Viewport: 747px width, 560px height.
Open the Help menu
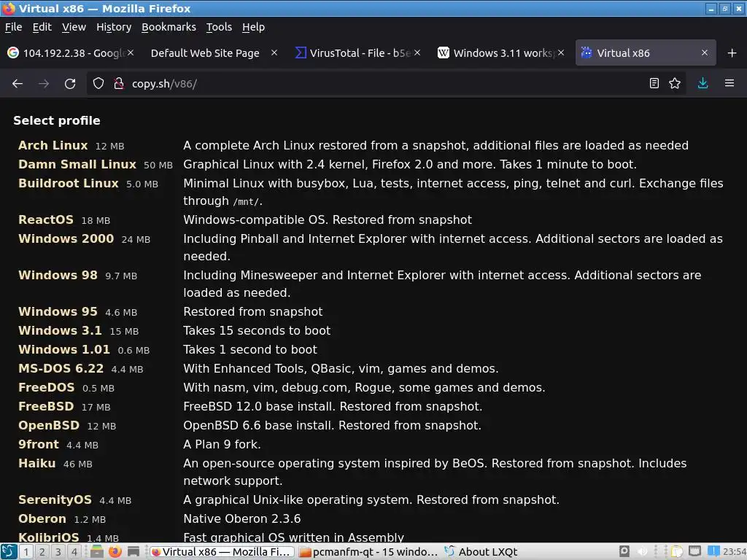[x=253, y=27]
